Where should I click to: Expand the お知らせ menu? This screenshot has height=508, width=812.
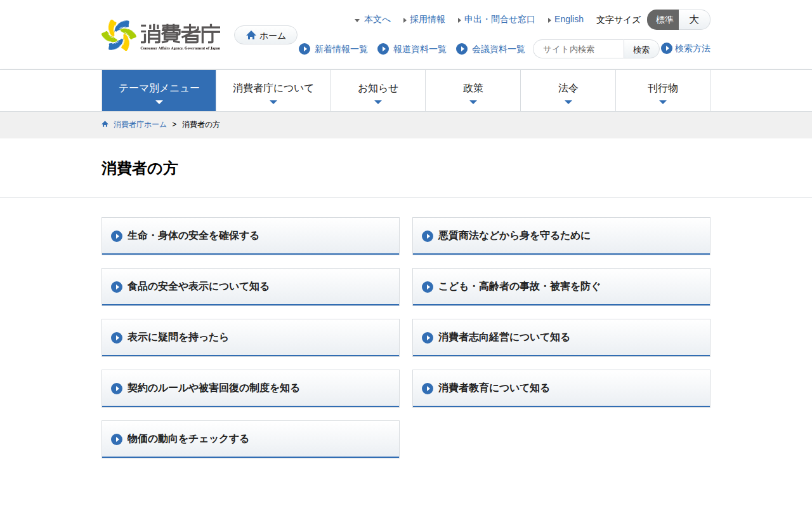pos(378,91)
